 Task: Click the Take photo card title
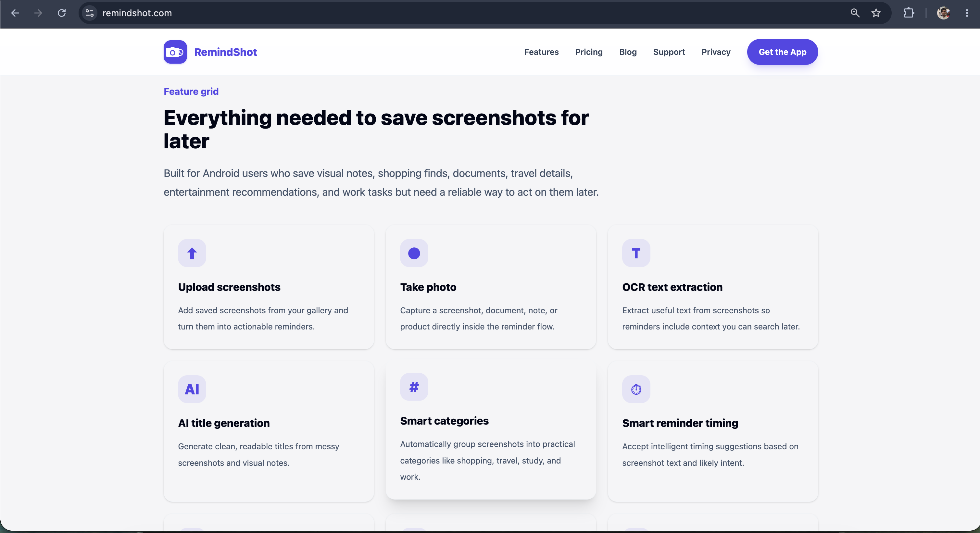point(428,287)
